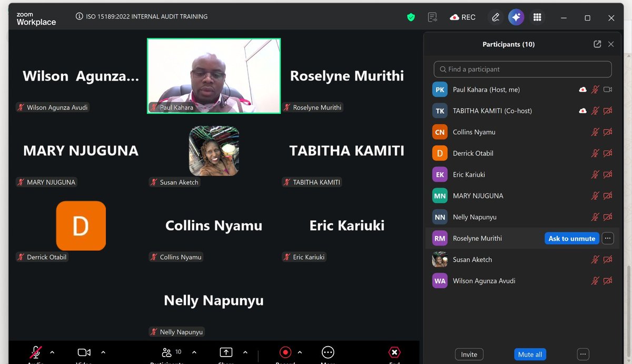
Task: Click TABITHA KAMITI's muted mic icon in list
Action: coord(595,111)
